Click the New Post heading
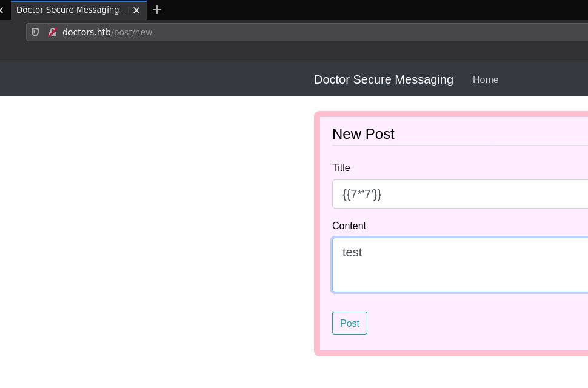The image size is (588, 388). click(363, 134)
